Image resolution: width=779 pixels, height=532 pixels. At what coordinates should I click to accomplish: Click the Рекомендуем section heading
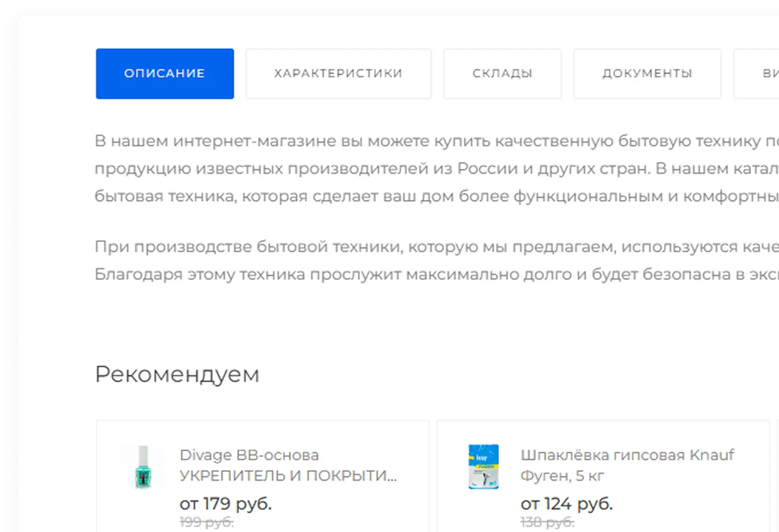point(177,374)
